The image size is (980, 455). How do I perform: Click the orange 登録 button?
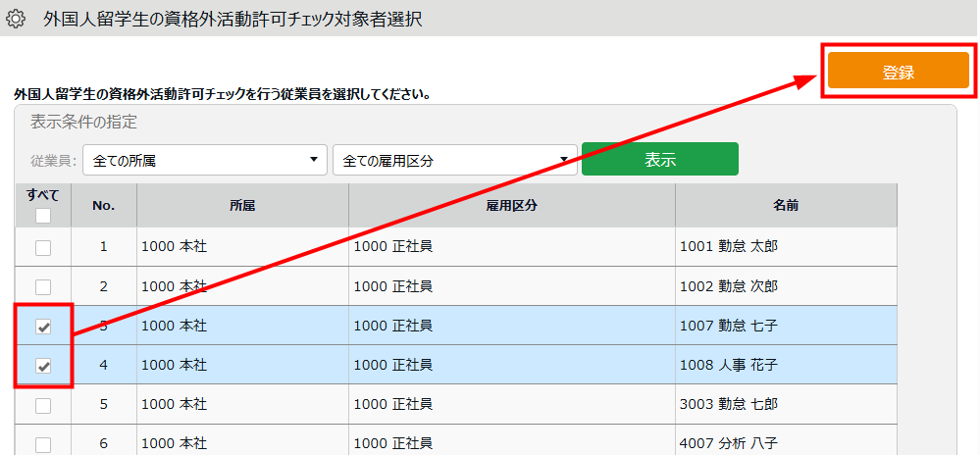point(899,70)
